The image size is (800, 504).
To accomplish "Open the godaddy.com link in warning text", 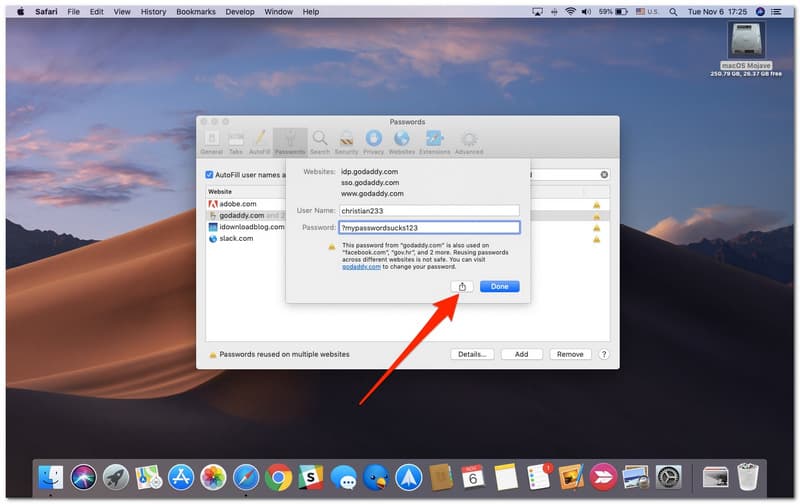I will pyautogui.click(x=361, y=267).
